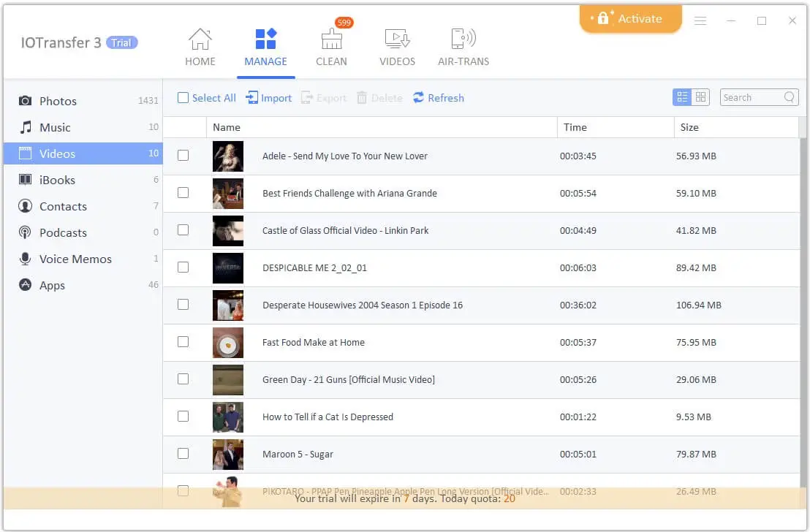Open Voice Memos in the sidebar
Viewport: 810px width, 532px height.
click(x=83, y=259)
